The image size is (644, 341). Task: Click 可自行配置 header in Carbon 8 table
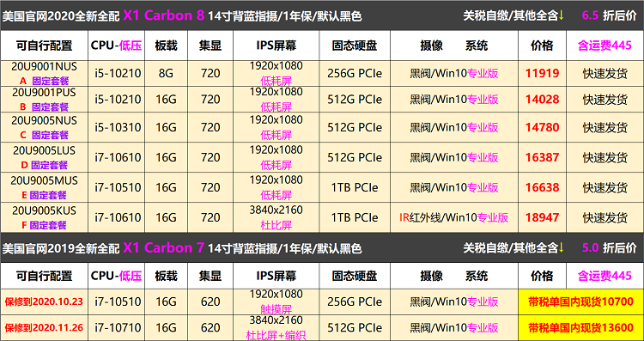[44, 46]
